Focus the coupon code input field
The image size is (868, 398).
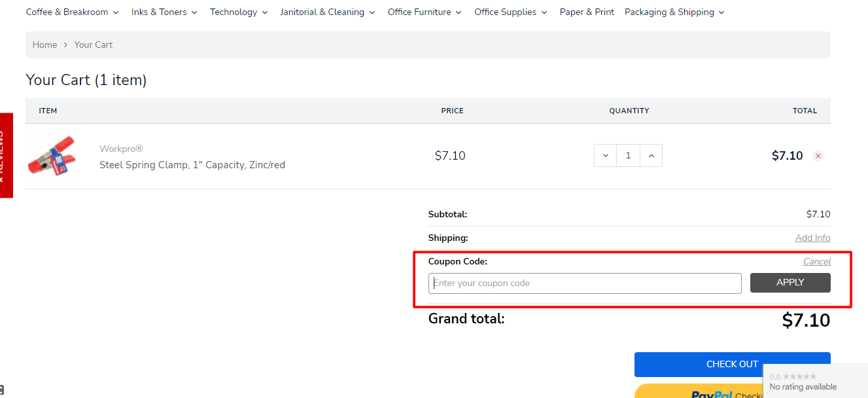click(585, 283)
